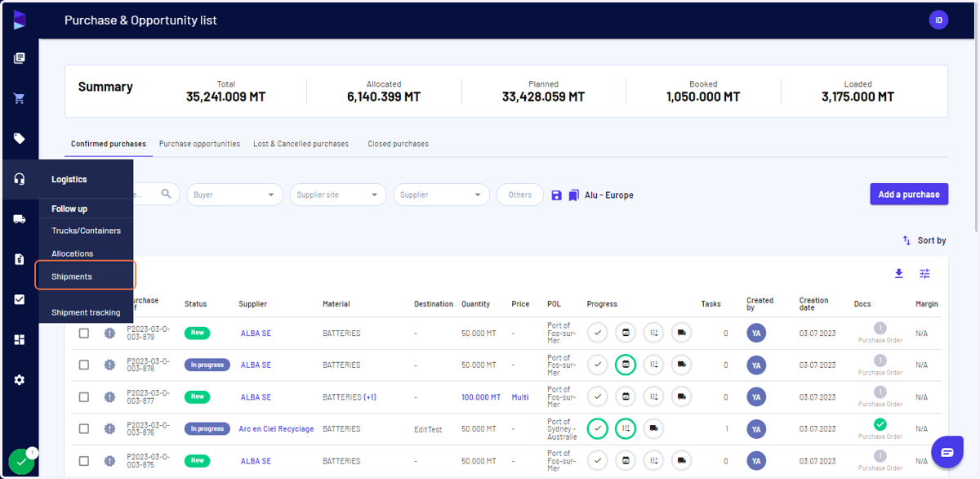The height and width of the screenshot is (479, 980).
Task: Select Trucks/Containers in the Logistics menu
Action: coord(86,231)
